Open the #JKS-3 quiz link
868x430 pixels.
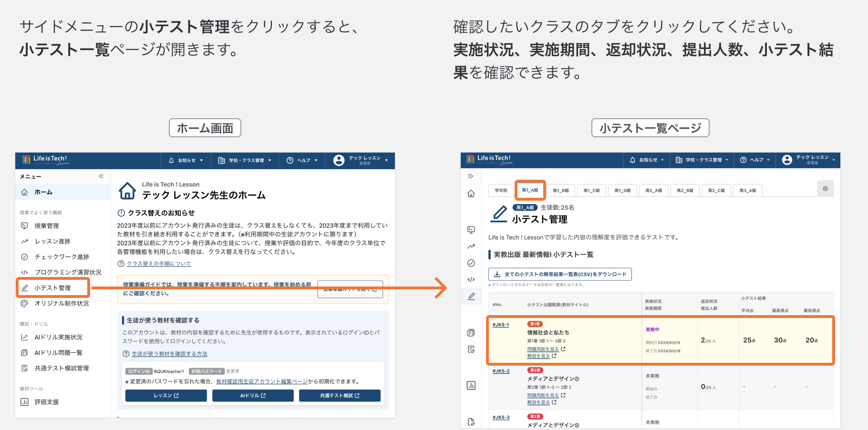coord(501,417)
